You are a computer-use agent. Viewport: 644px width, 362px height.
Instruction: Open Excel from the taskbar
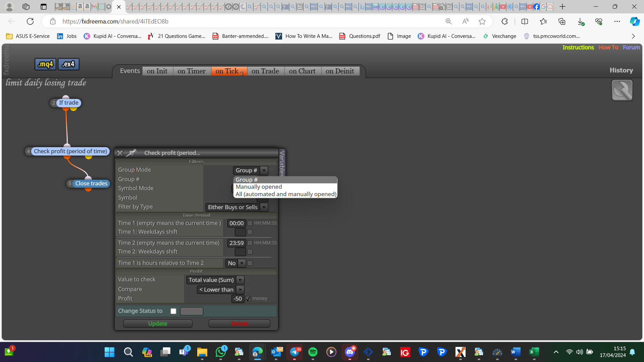(534, 352)
